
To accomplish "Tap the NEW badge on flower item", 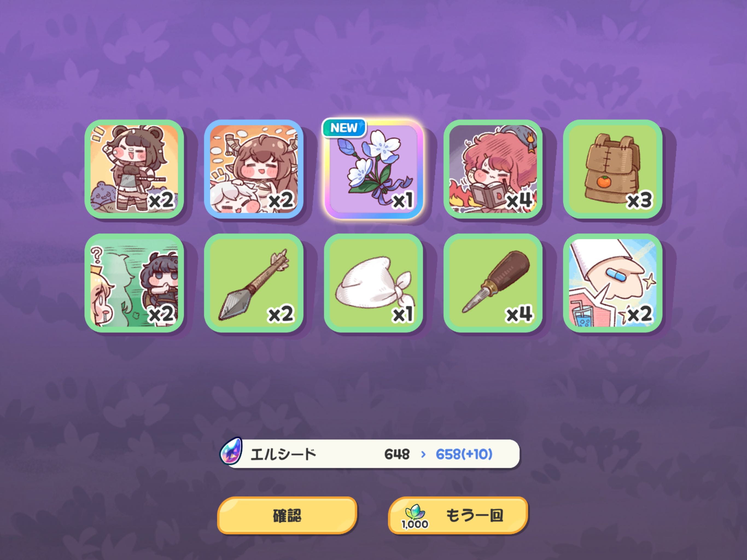I will click(x=344, y=128).
